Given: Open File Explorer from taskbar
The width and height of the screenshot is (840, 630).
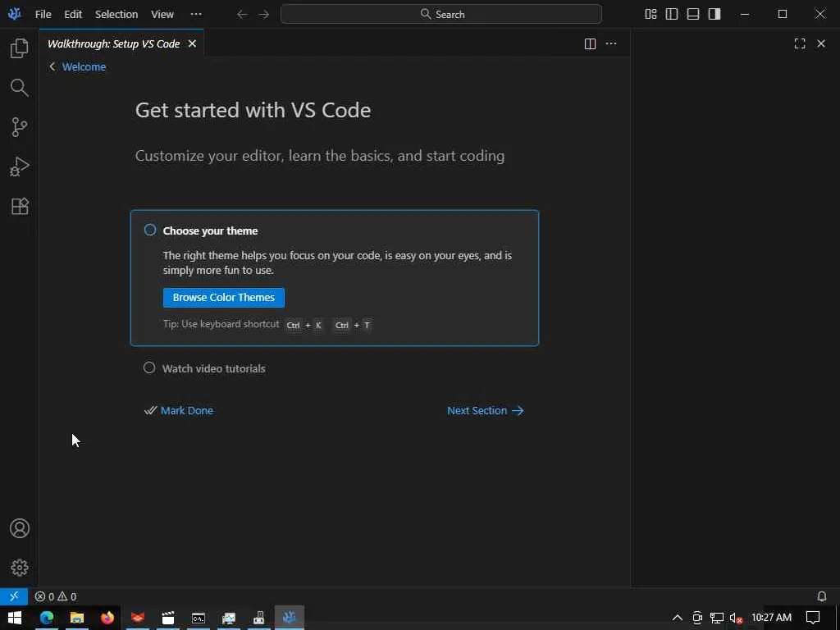Looking at the screenshot, I should [77, 618].
